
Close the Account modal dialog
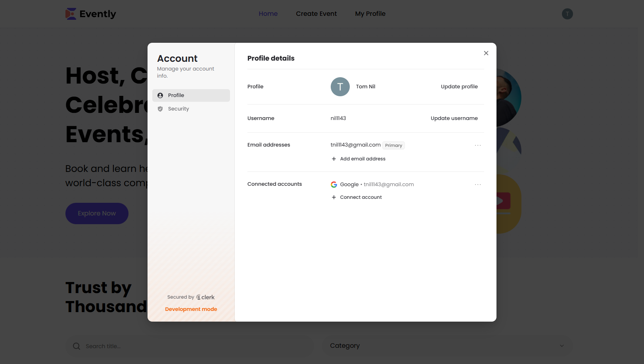click(x=486, y=53)
